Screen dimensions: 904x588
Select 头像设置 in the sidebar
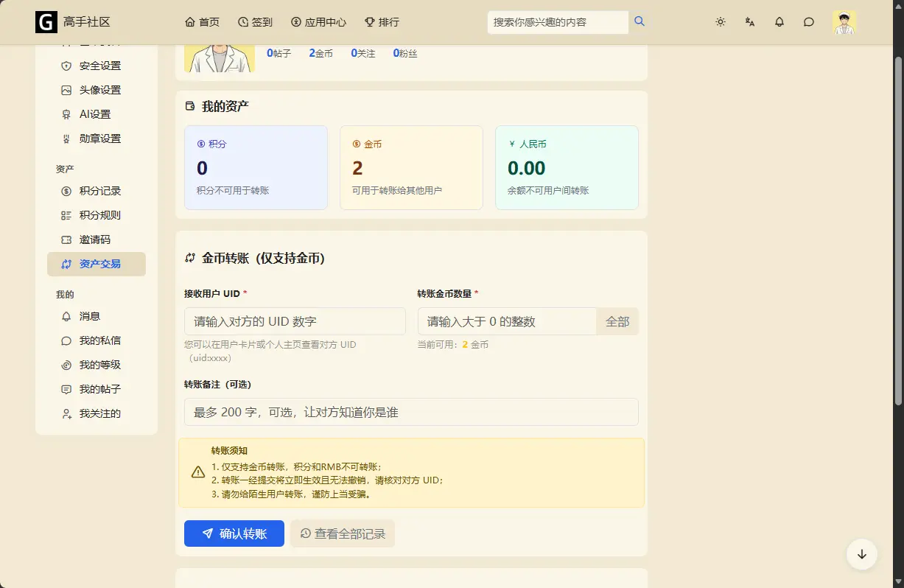click(97, 90)
